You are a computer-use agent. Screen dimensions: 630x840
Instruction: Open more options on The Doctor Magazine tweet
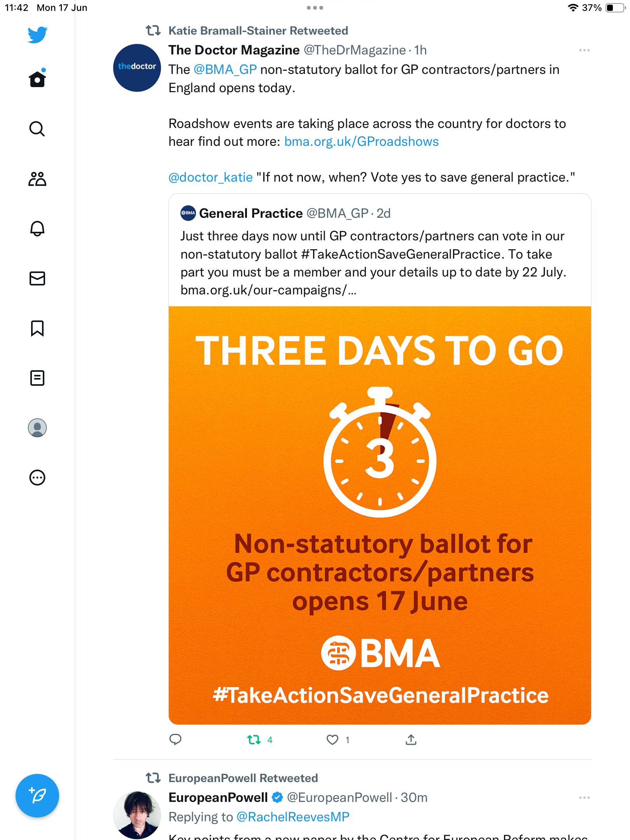(584, 50)
